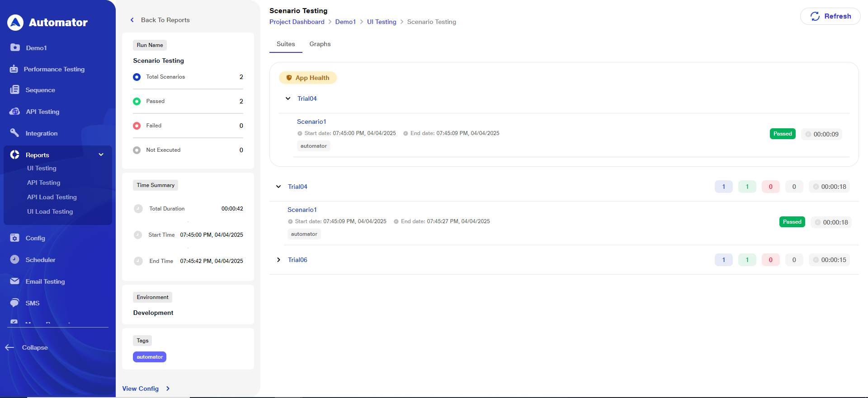Switch to the Graphs tab
868x398 pixels.
pos(320,44)
